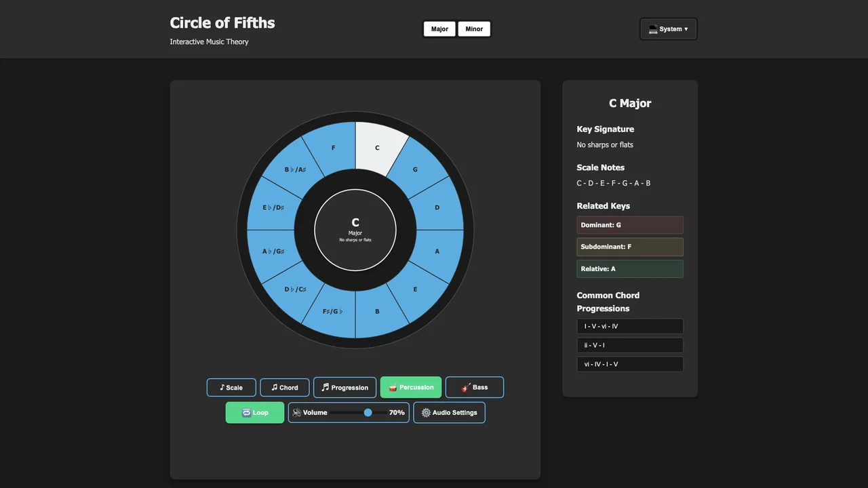Click the Relative: A related key
868x488 pixels.
[629, 268]
